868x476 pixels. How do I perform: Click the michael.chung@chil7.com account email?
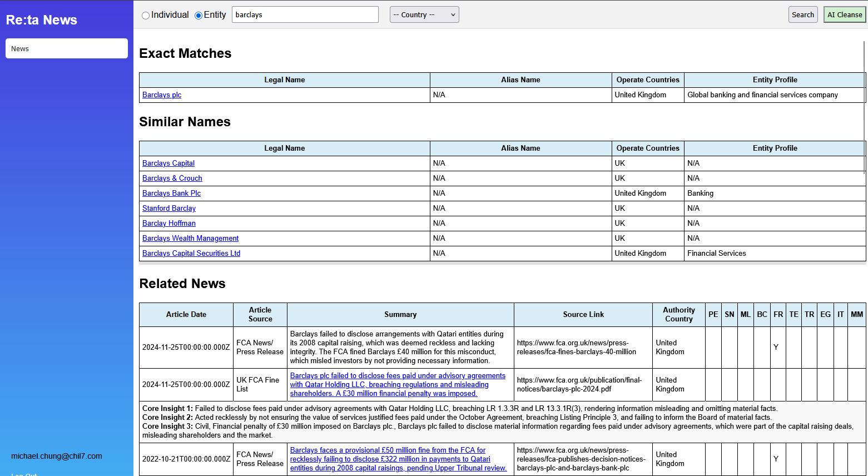point(57,456)
